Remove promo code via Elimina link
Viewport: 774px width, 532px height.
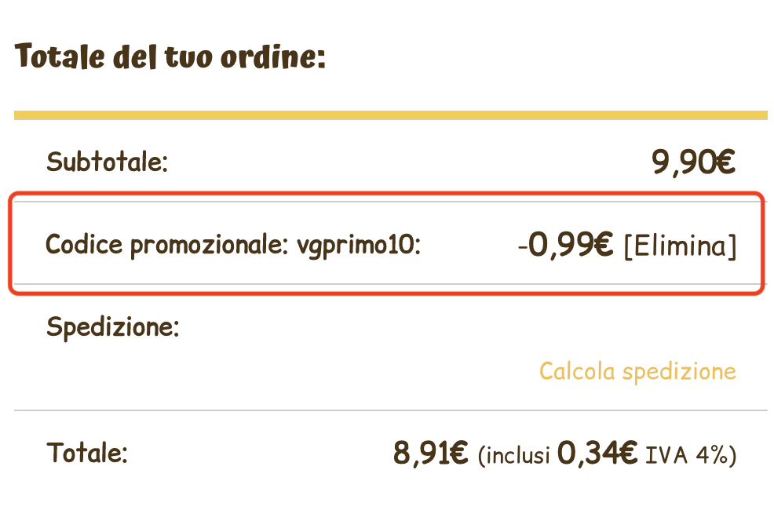(x=680, y=246)
